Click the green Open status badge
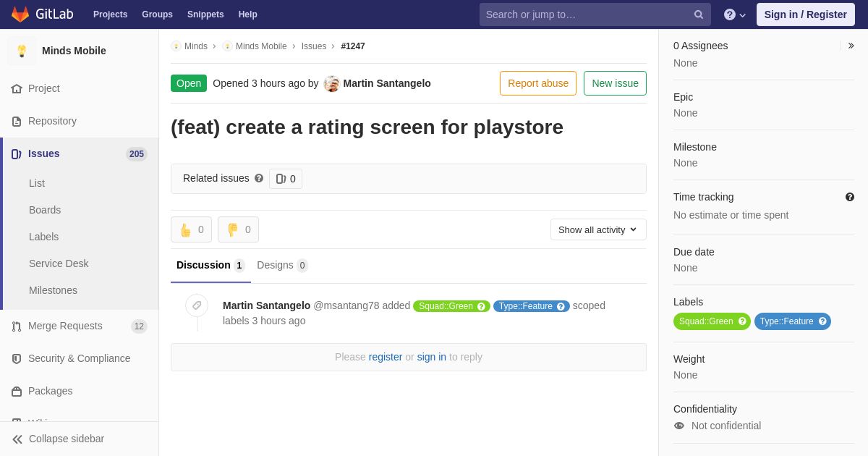The height and width of the screenshot is (456, 868). pos(189,83)
